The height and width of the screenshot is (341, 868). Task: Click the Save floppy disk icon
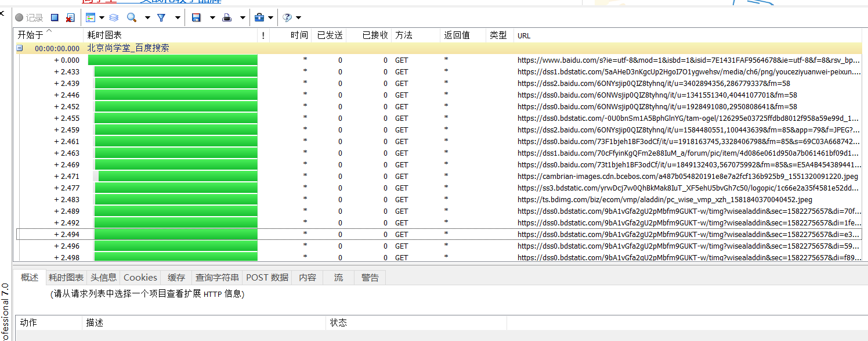196,18
